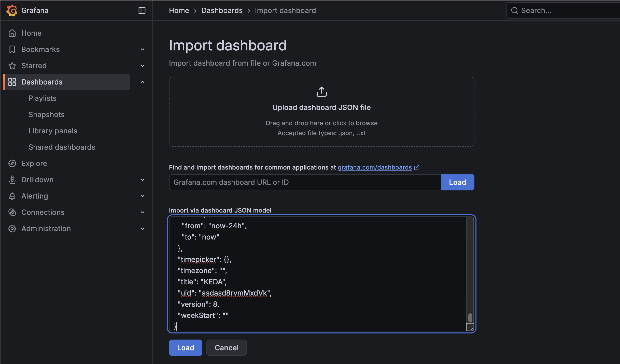Viewport: 620px width, 364px height.
Task: Open the grafana.com/dashboards link
Action: (x=375, y=167)
